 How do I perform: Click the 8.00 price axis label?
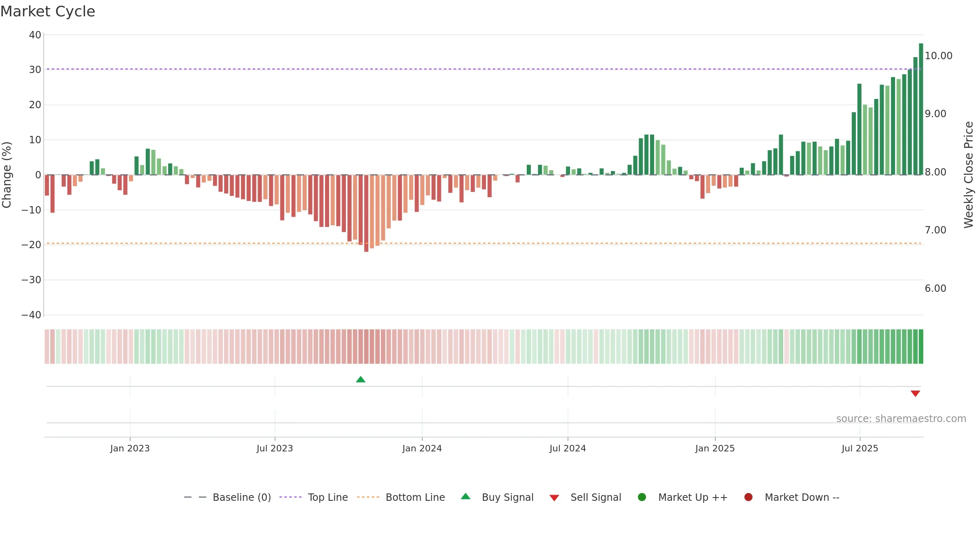point(935,172)
